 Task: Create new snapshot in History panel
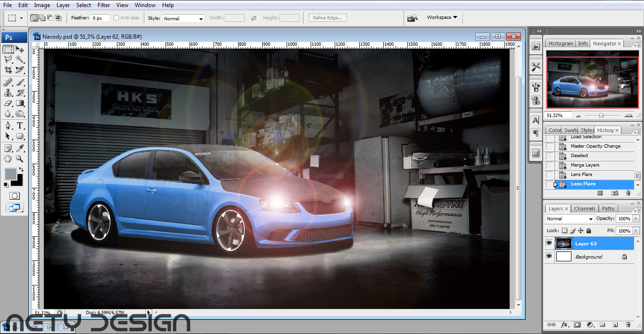615,193
